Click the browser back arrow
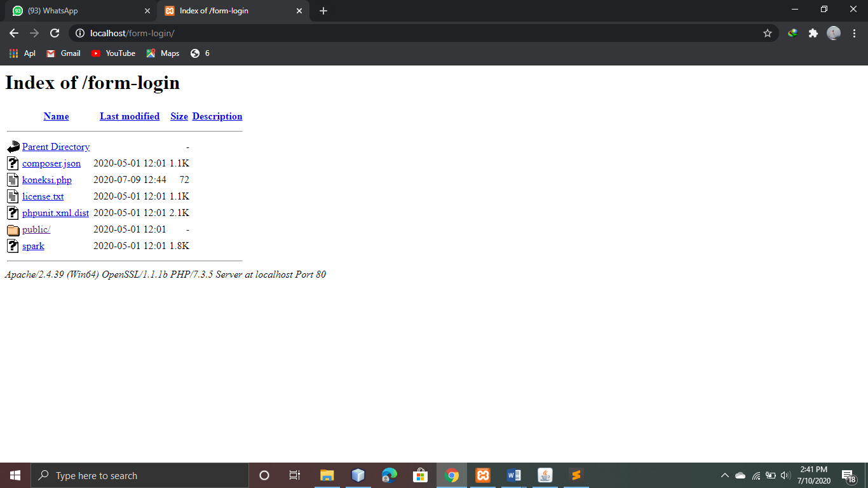Screen dimensions: 868x488 pyautogui.click(x=14, y=33)
